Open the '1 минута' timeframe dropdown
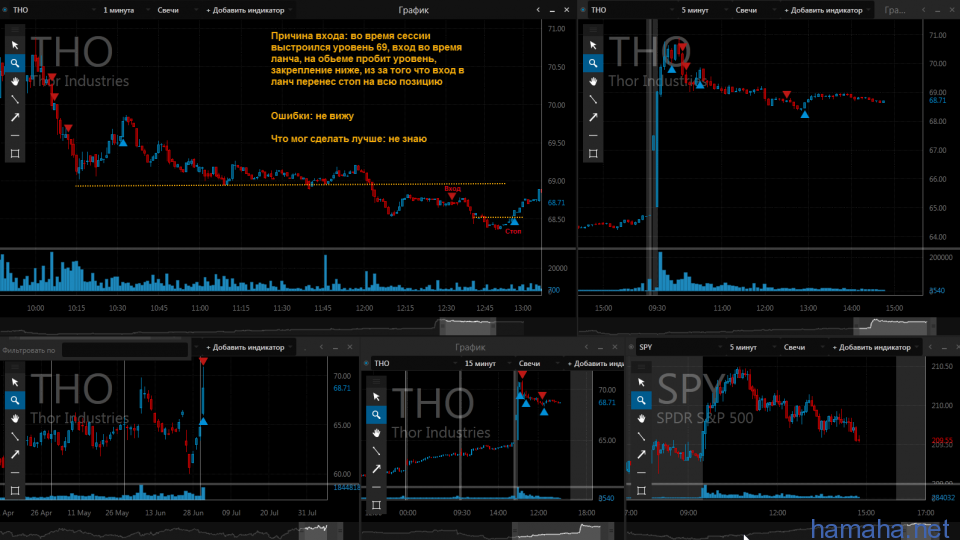This screenshot has height=540, width=960. click(x=124, y=10)
